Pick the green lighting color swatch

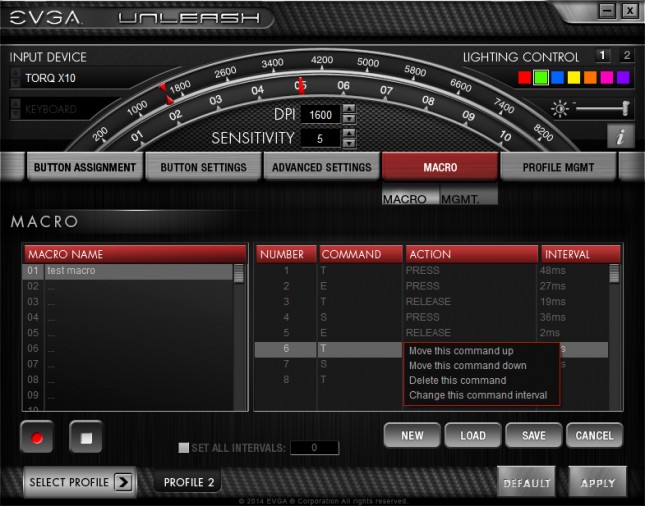tap(541, 77)
